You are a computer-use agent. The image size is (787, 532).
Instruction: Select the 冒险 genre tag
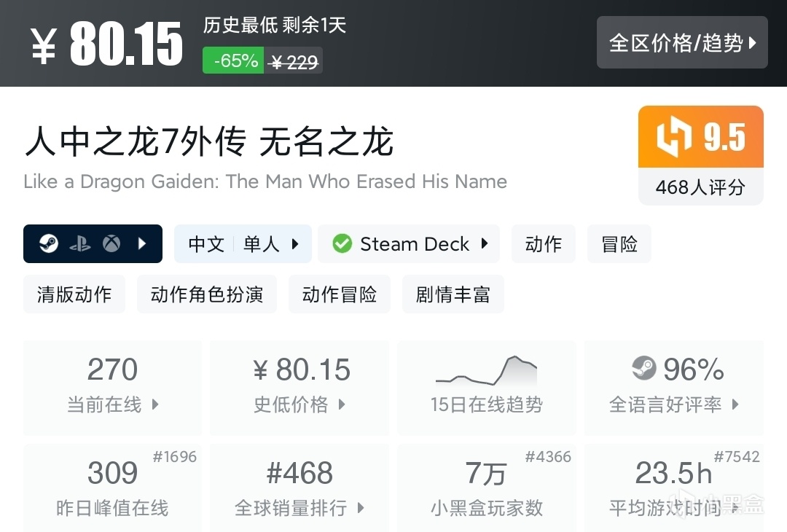click(619, 244)
